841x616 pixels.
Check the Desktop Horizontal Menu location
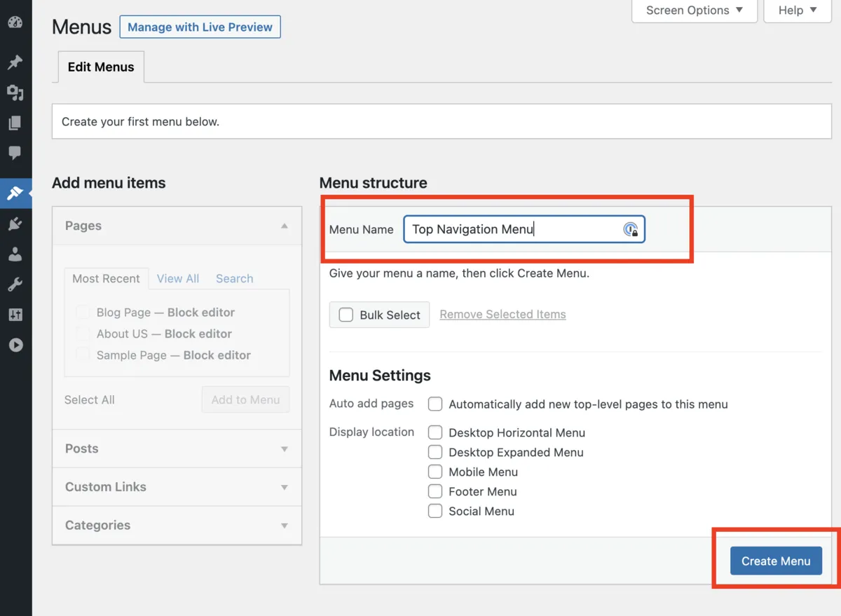click(435, 432)
